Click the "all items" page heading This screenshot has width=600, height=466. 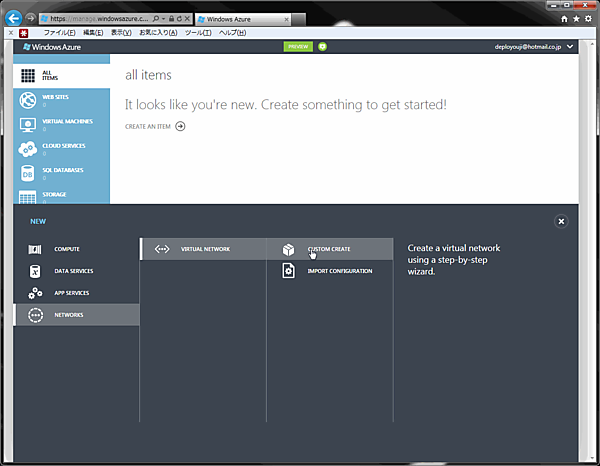148,75
